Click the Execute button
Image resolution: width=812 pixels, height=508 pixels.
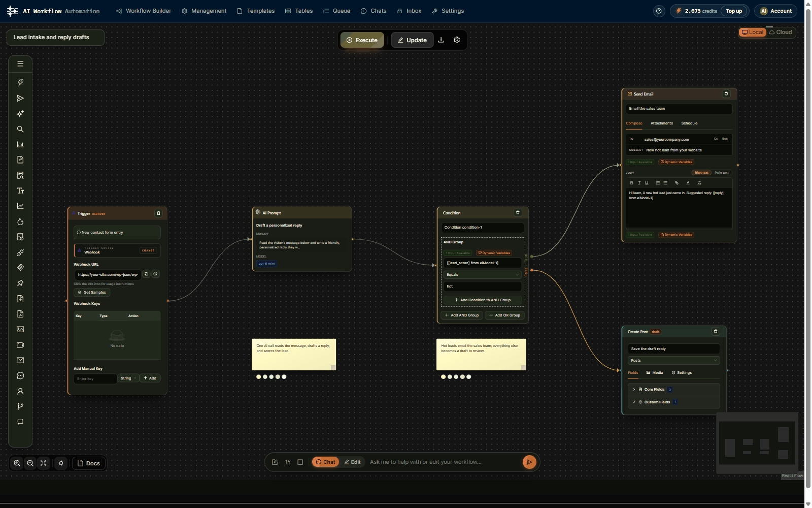362,40
